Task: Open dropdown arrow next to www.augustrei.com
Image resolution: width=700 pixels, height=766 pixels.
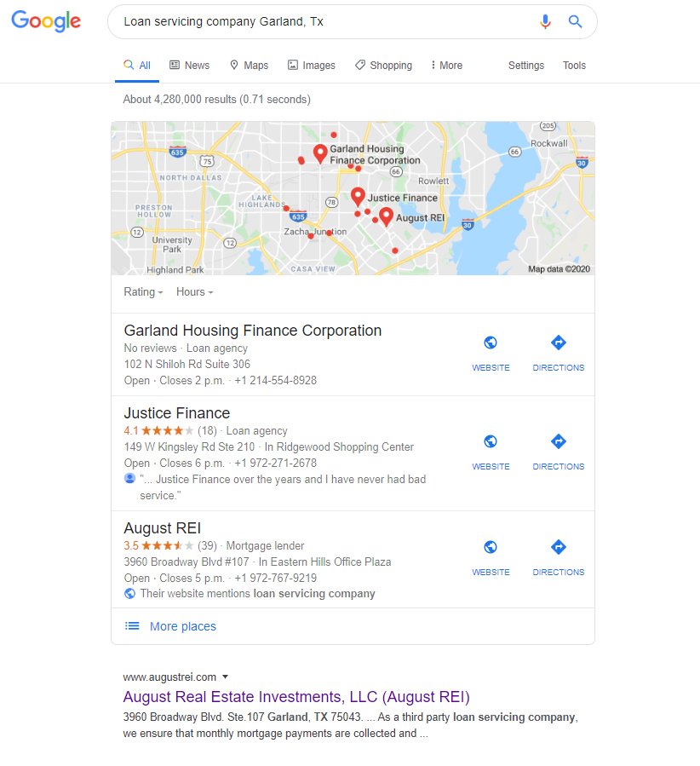Action: 225,677
